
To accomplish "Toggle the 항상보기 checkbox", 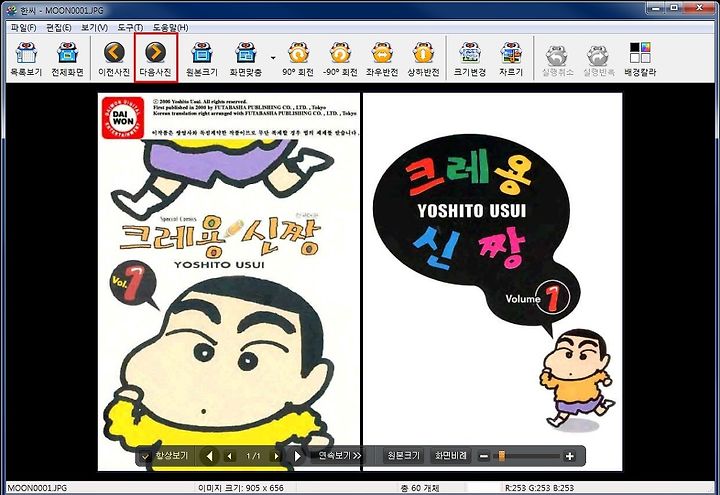I will pos(145,456).
